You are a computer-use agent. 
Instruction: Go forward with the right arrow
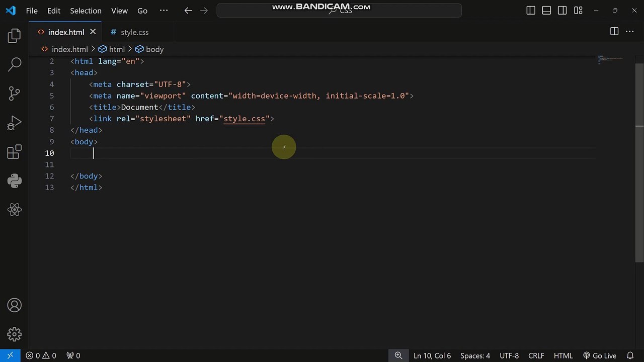click(x=204, y=11)
